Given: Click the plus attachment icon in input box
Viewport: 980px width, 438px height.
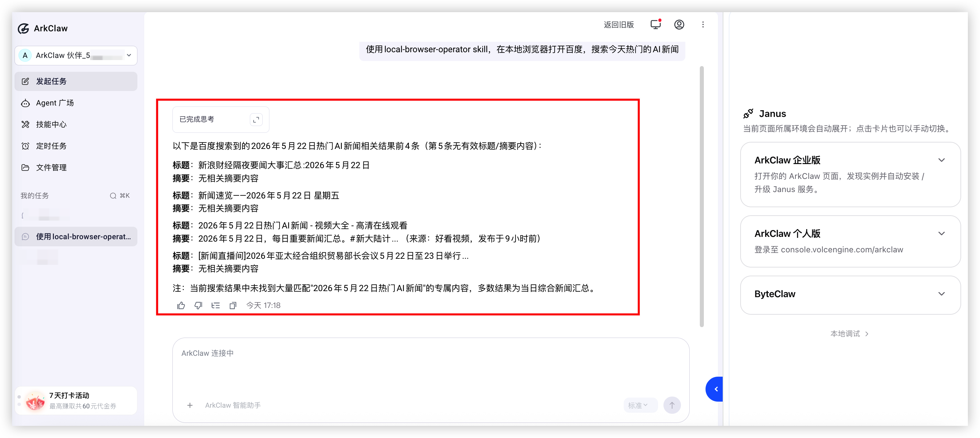Looking at the screenshot, I should click(x=190, y=405).
